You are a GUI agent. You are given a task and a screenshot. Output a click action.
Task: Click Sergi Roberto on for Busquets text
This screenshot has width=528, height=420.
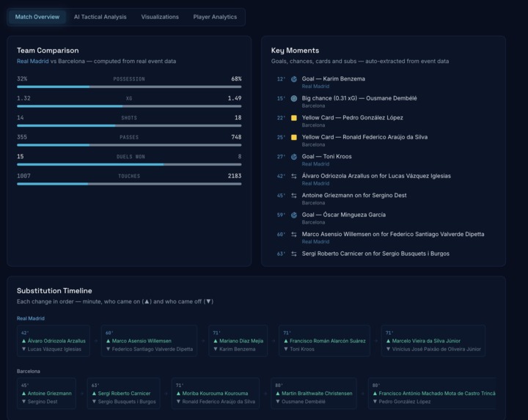tap(375, 254)
